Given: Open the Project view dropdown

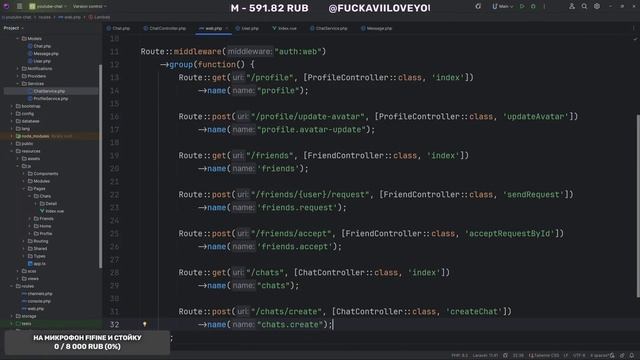Looking at the screenshot, I should [x=13, y=28].
